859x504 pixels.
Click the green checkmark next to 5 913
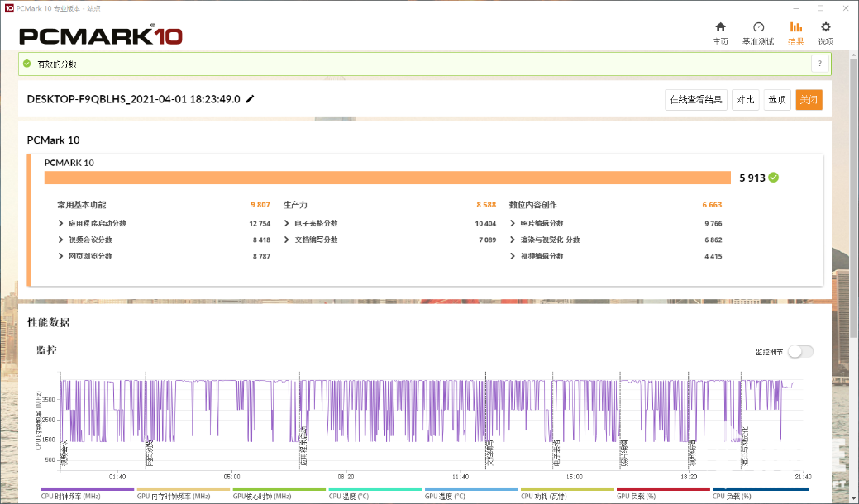click(x=774, y=178)
